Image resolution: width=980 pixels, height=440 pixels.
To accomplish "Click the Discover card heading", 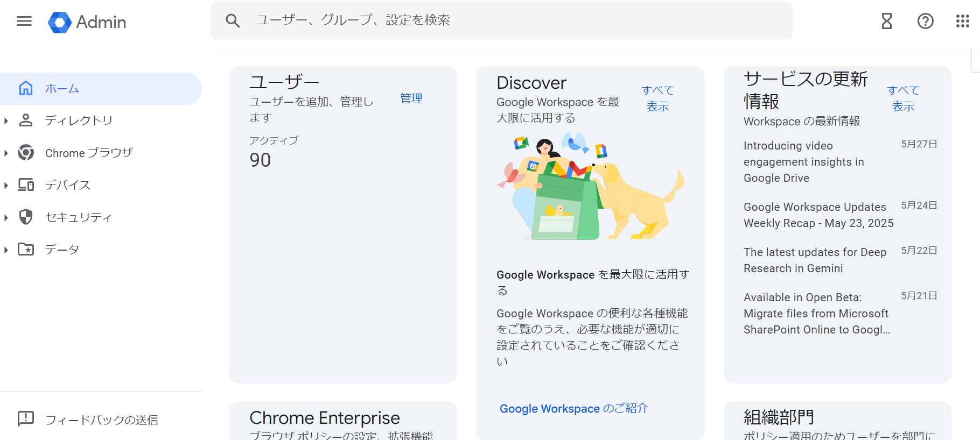I will [531, 83].
